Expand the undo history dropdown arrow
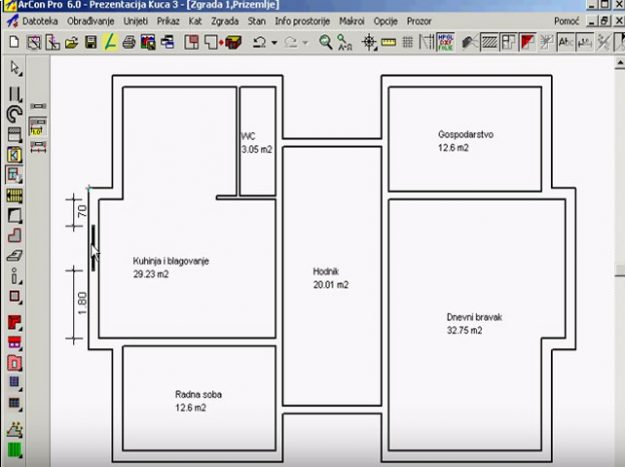625x467 pixels. pyautogui.click(x=274, y=43)
